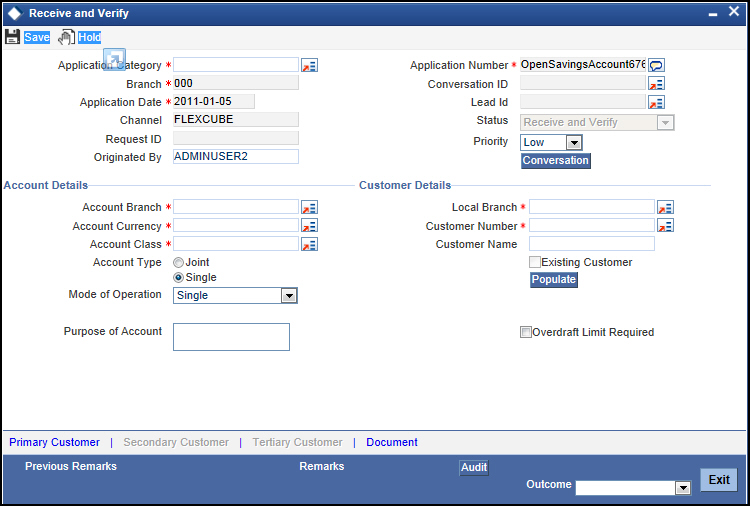Viewport: 750px width, 506px height.
Task: Click the Hold hand icon
Action: coord(66,37)
